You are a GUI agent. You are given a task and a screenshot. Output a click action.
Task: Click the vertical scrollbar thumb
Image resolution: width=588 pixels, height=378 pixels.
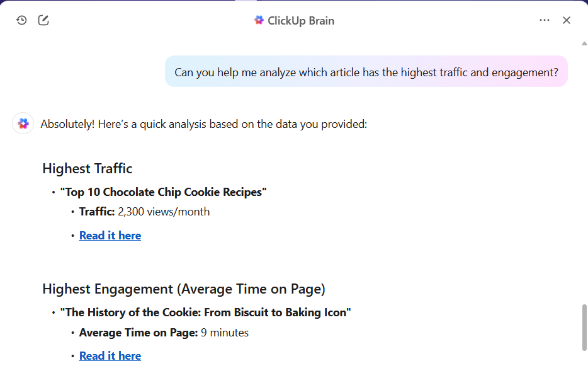click(x=584, y=328)
